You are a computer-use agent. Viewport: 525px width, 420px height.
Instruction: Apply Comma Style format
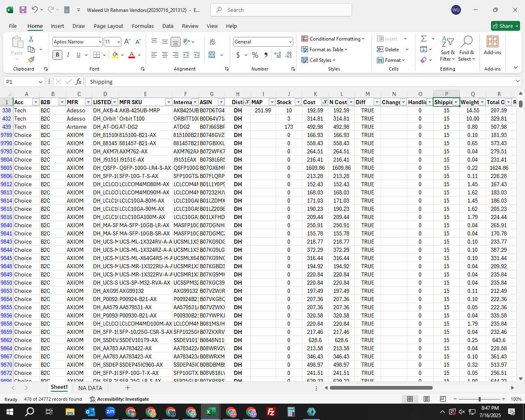click(x=266, y=55)
